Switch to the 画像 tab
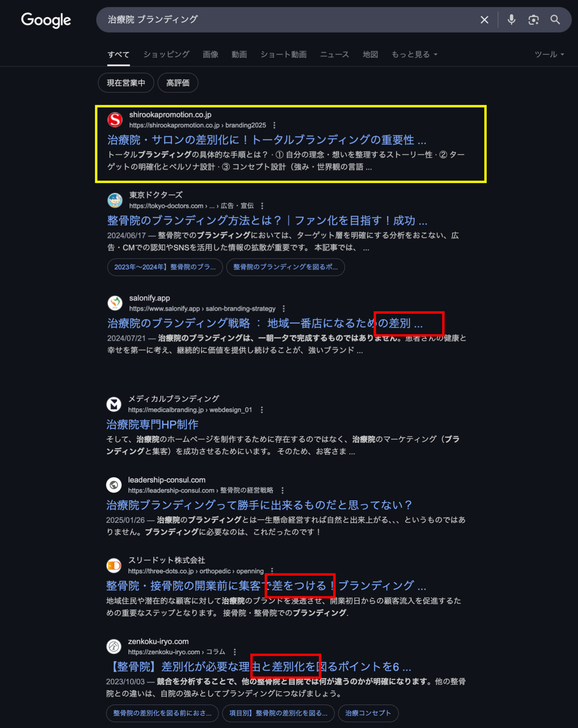Viewport: 578px width, 728px height. click(210, 54)
